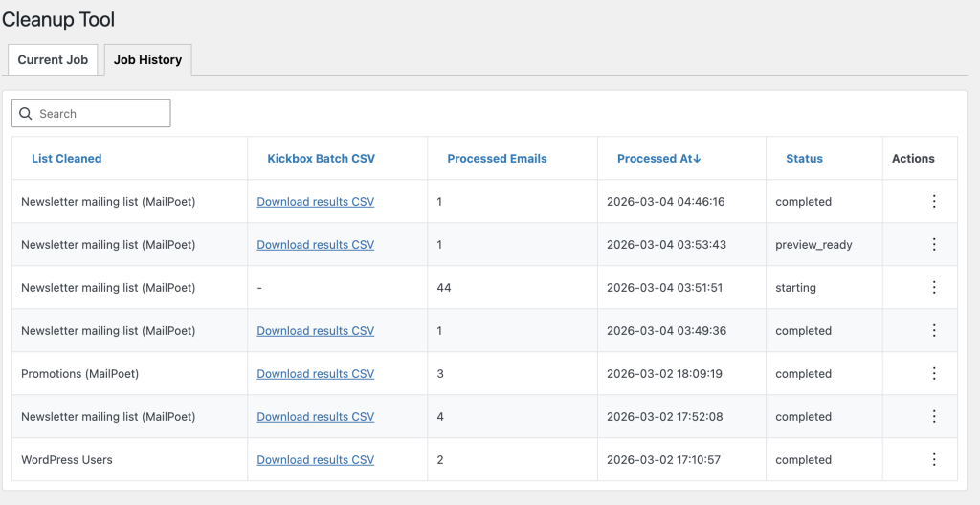Download results CSV for 04:46:16 job
The height and width of the screenshot is (505, 980).
pos(315,202)
